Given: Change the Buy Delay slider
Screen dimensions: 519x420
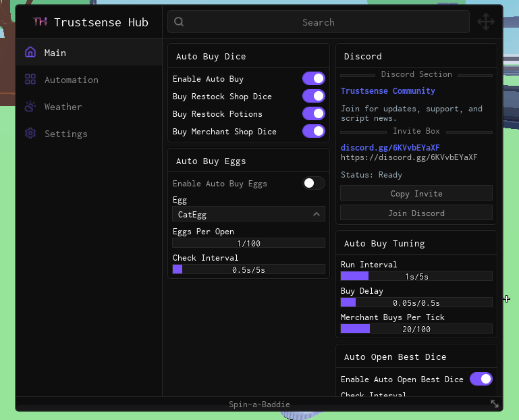Looking at the screenshot, I should [x=416, y=303].
